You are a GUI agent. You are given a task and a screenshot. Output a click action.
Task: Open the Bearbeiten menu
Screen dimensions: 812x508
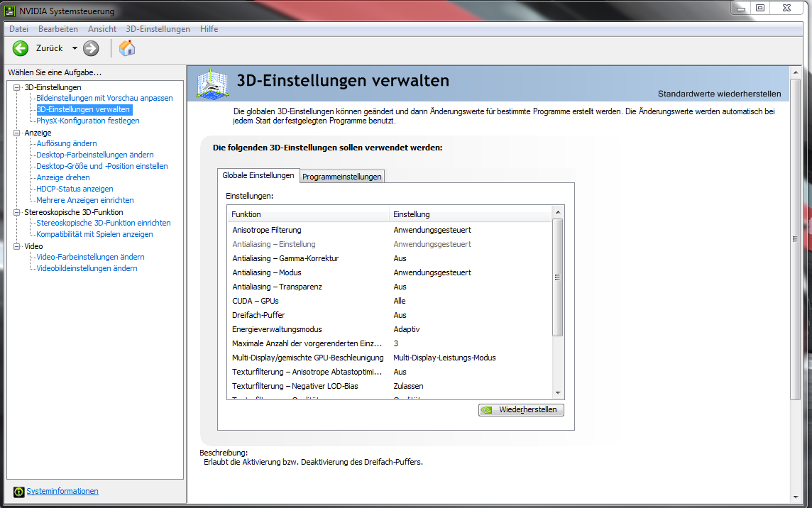[58, 29]
